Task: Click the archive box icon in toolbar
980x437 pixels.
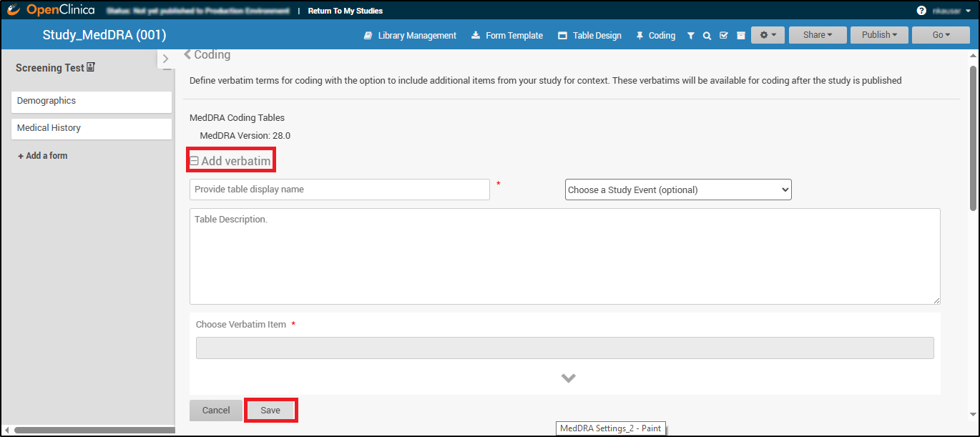Action: [740, 36]
